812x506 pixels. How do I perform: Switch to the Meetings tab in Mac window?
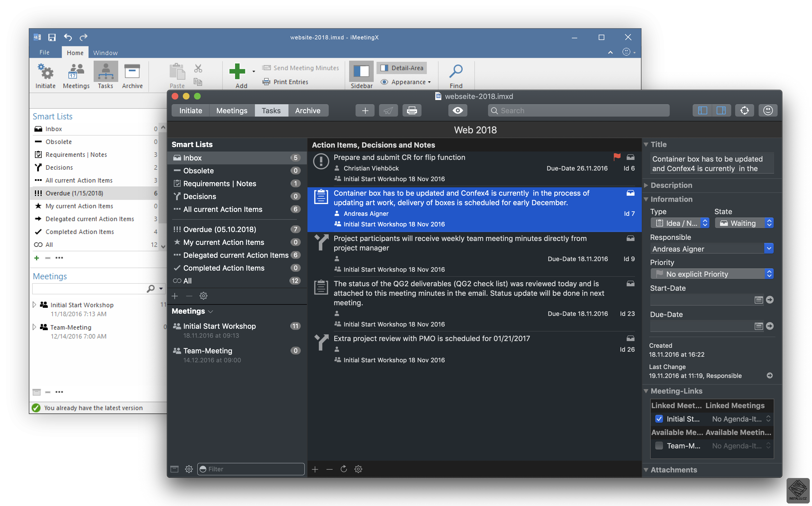231,110
